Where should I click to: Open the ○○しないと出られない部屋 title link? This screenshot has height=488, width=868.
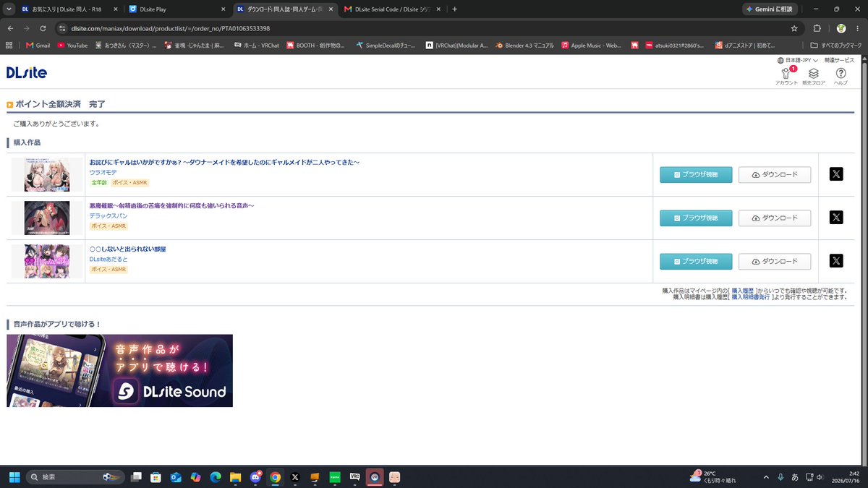[x=127, y=249]
